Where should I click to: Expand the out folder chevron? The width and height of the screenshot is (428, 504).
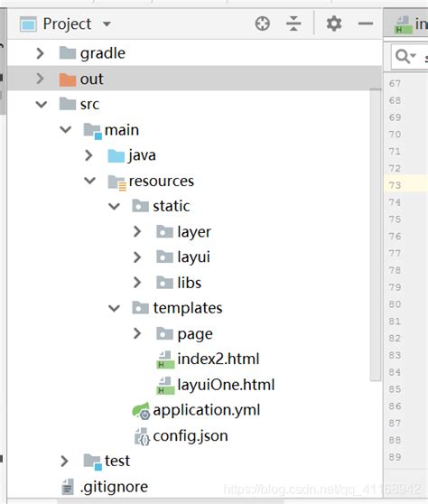click(x=40, y=79)
